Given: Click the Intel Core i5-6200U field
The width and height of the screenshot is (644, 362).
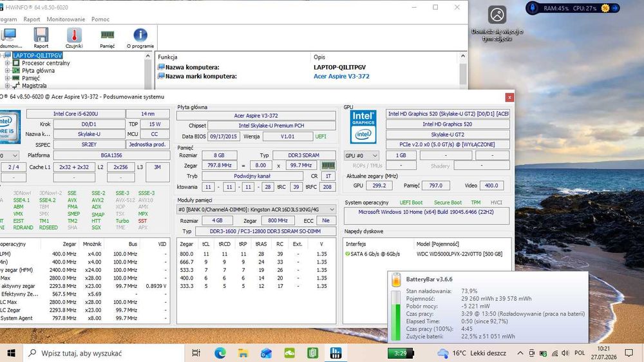Looking at the screenshot, I should pyautogui.click(x=75, y=114).
